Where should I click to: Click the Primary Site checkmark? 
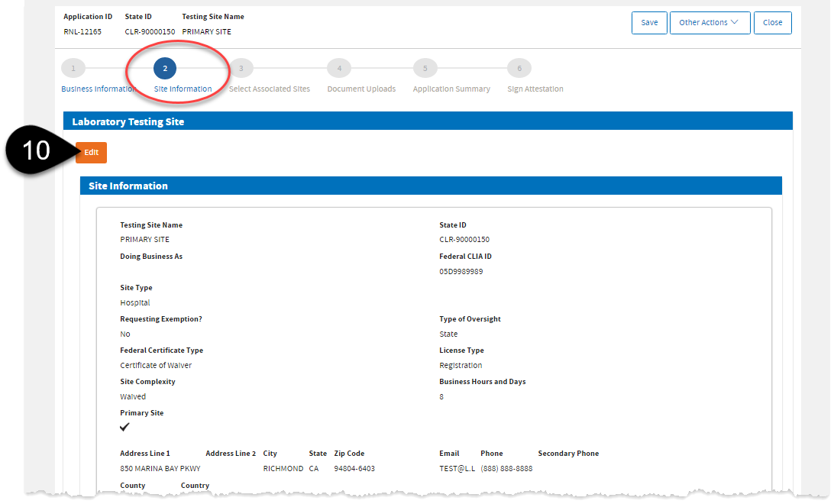point(125,428)
